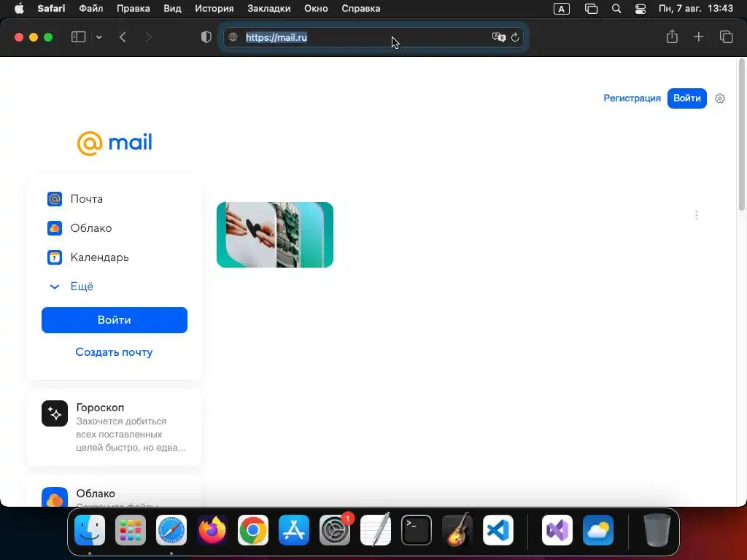Viewport: 747px width, 560px height.
Task: Open the Окно menu
Action: 316,9
